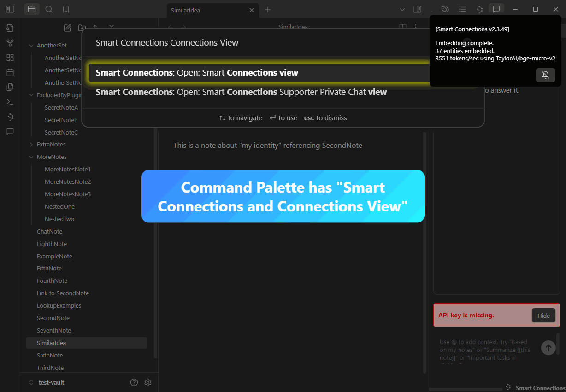The image size is (566, 392).
Task: Choose 'Supporter Private Chat view' command
Action: 283,92
